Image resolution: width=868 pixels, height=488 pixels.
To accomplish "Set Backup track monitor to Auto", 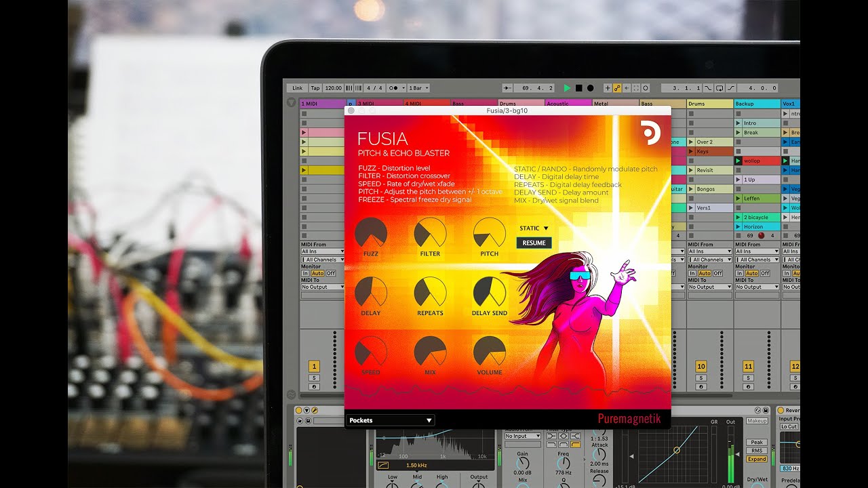I will point(751,273).
